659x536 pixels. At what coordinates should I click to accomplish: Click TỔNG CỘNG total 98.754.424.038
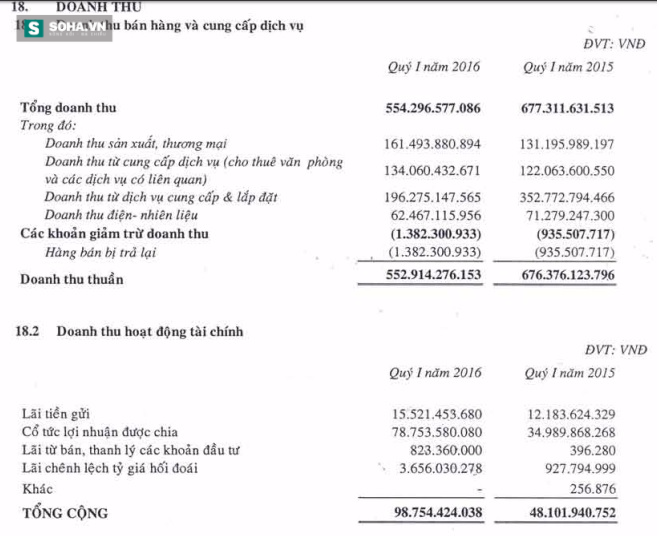coord(438,512)
